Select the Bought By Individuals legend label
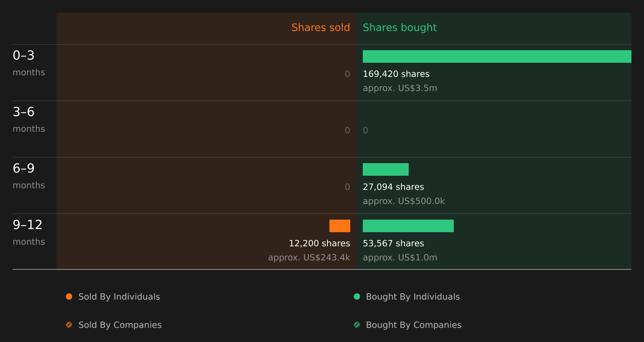 point(413,297)
